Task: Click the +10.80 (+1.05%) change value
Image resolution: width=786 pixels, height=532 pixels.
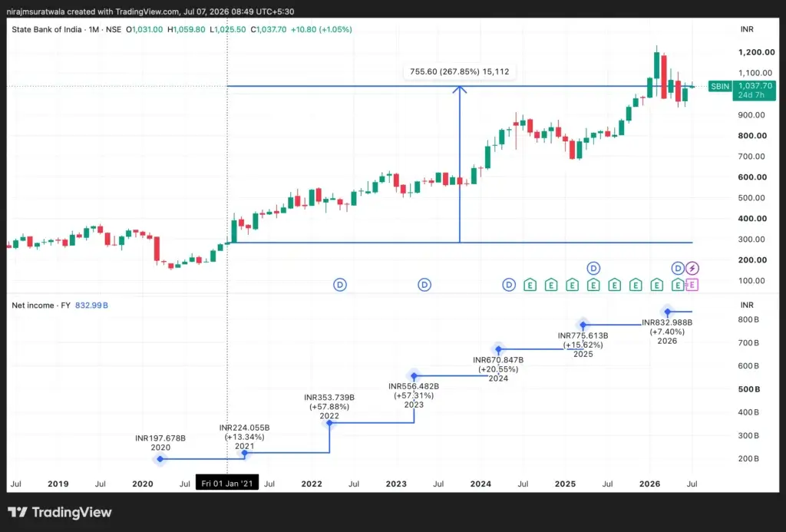Action: 322,30
